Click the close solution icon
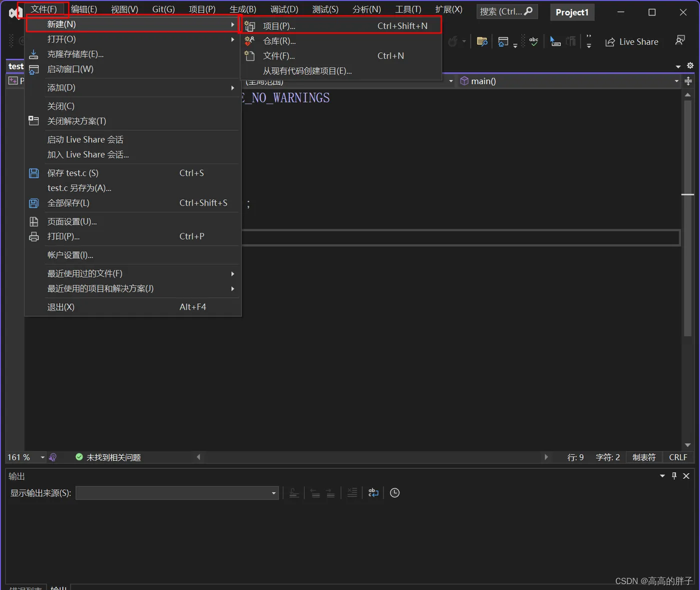Image resolution: width=700 pixels, height=590 pixels. [x=33, y=121]
